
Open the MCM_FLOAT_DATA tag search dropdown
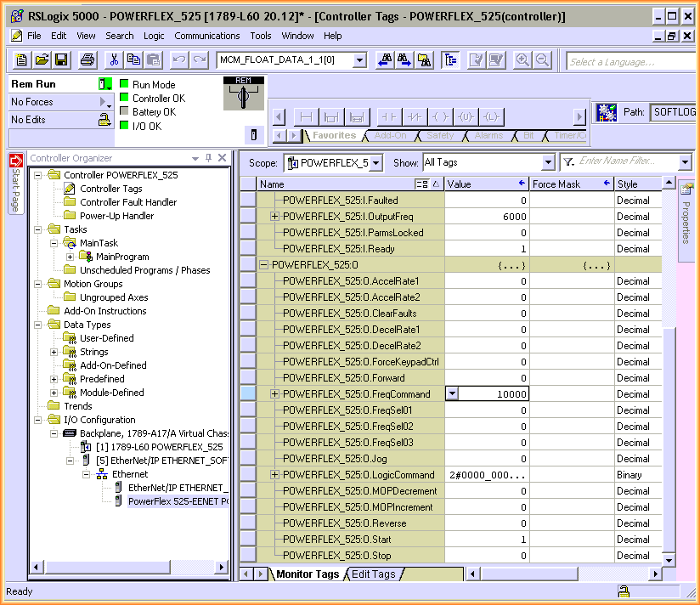click(x=359, y=59)
